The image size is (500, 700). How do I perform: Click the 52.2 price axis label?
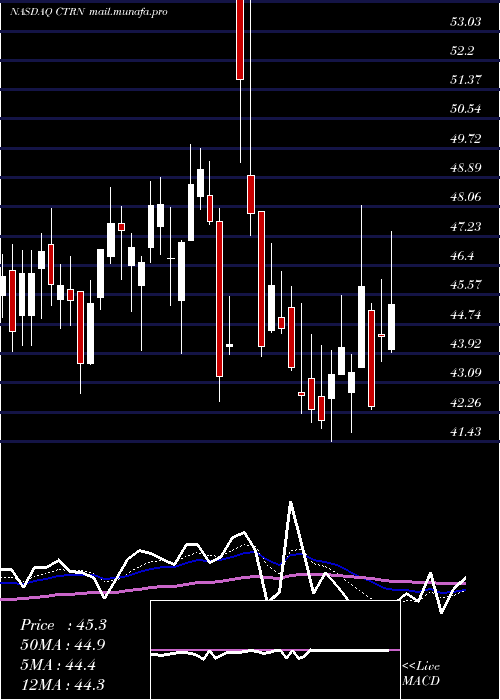462,51
